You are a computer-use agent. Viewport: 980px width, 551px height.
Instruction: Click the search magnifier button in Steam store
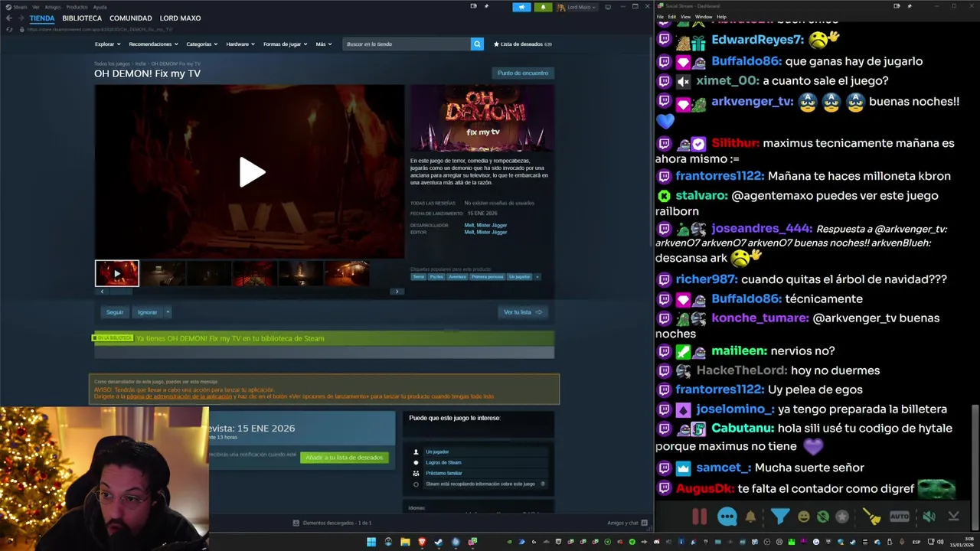click(477, 44)
